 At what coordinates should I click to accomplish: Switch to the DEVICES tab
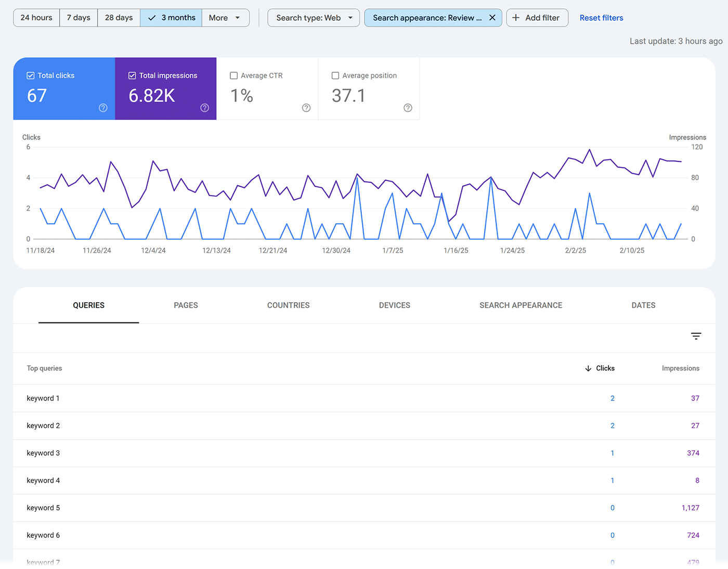394,305
